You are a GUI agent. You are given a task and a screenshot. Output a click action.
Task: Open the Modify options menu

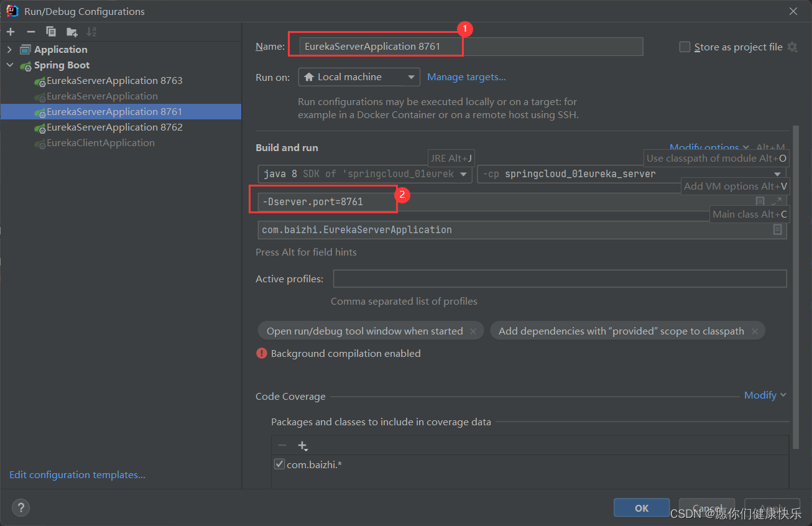pyautogui.click(x=709, y=147)
